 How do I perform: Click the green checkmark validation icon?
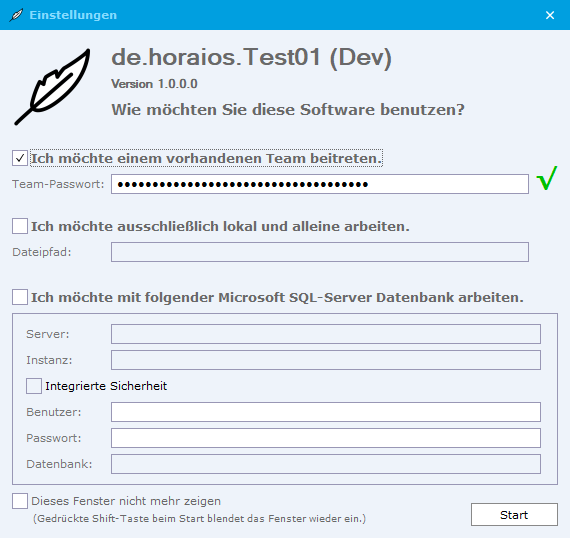click(x=547, y=178)
